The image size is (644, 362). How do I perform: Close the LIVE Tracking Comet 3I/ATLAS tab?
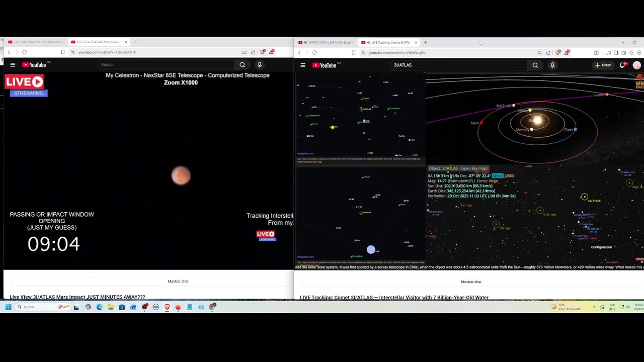click(416, 42)
